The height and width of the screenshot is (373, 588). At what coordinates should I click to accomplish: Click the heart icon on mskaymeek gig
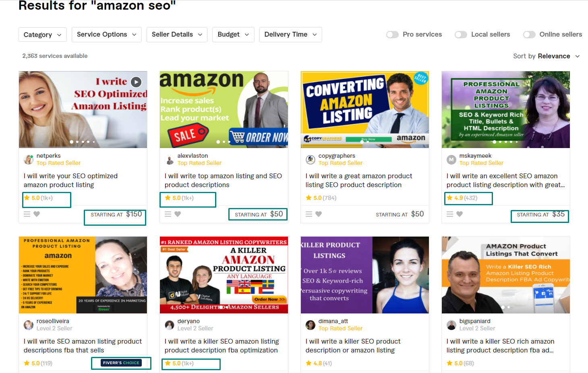pyautogui.click(x=460, y=214)
